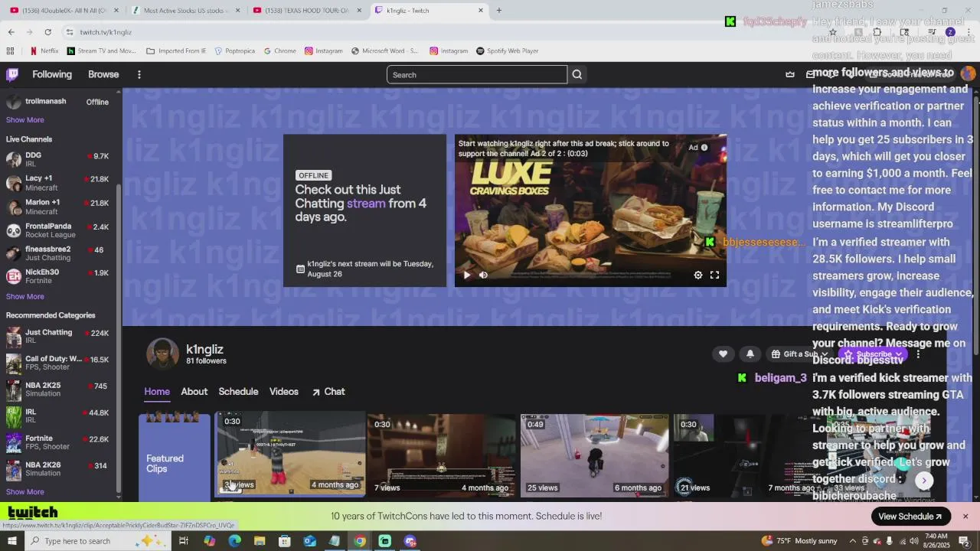Screen dimensions: 980x551
Task: Click the tv address bar URL
Action: tap(106, 32)
